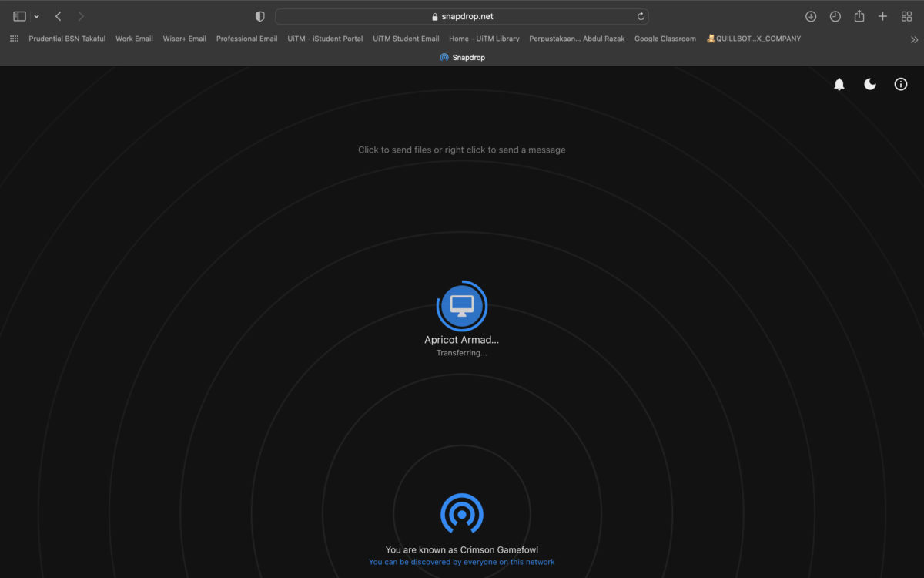This screenshot has width=924, height=578.
Task: Click the Snapdrop radar logo
Action: coord(462,513)
